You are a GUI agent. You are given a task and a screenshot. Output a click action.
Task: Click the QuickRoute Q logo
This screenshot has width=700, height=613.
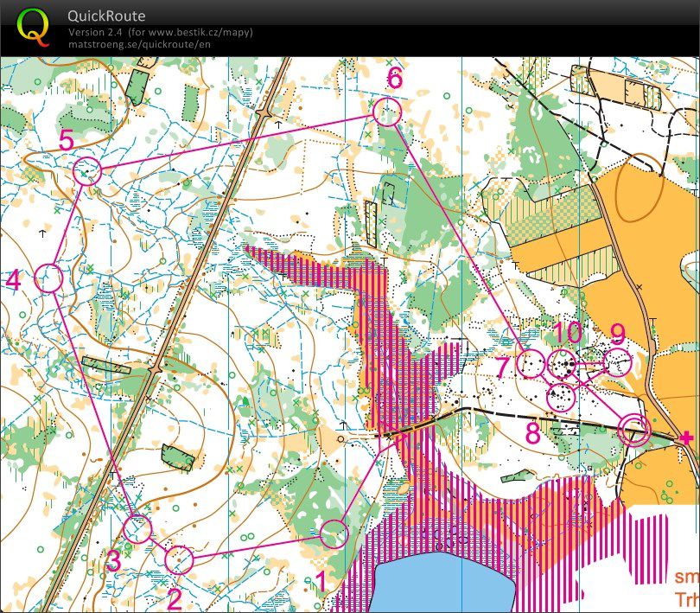tap(33, 28)
